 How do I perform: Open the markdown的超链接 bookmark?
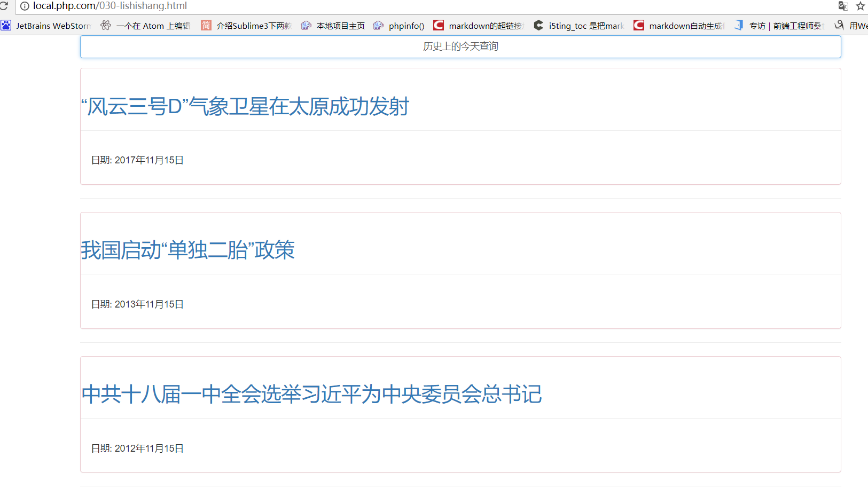tap(479, 26)
